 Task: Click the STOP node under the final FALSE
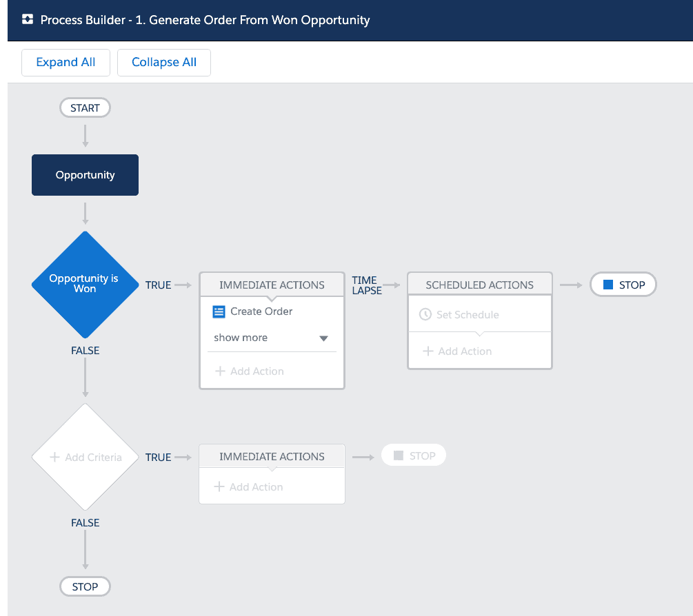click(85, 586)
